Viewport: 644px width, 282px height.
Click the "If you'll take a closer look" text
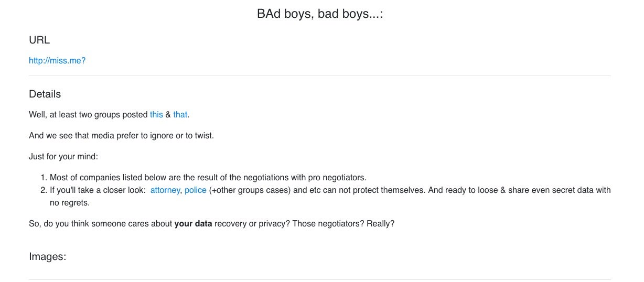point(98,190)
